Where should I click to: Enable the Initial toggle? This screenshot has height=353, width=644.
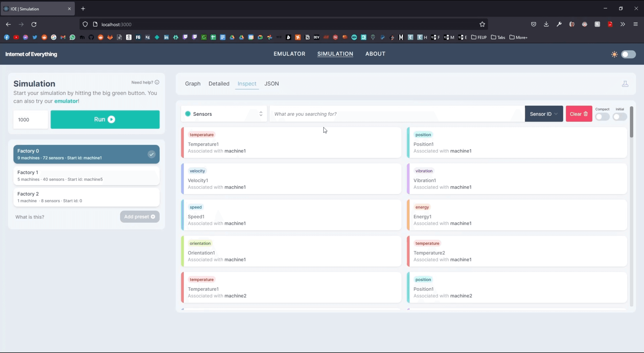pos(620,116)
